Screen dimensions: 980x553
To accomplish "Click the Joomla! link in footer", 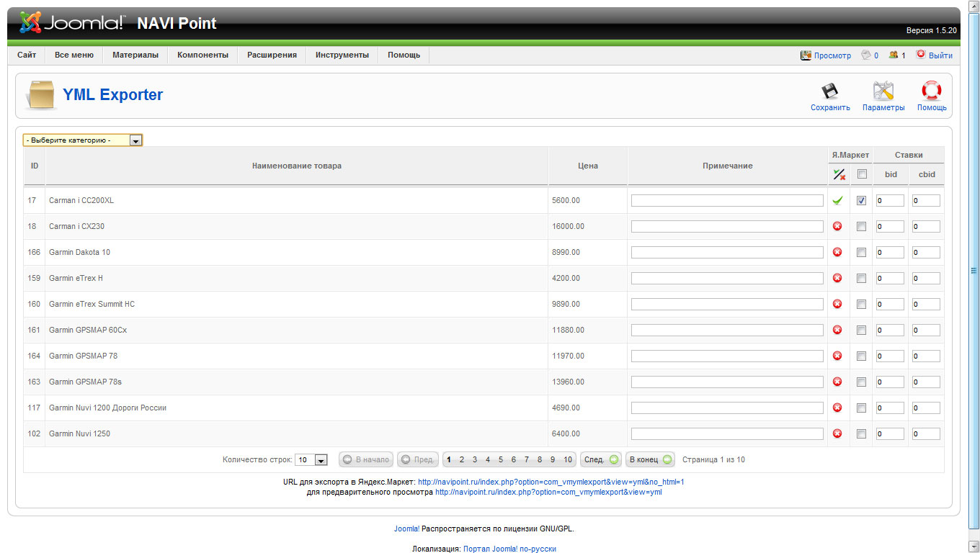I will 406,529.
